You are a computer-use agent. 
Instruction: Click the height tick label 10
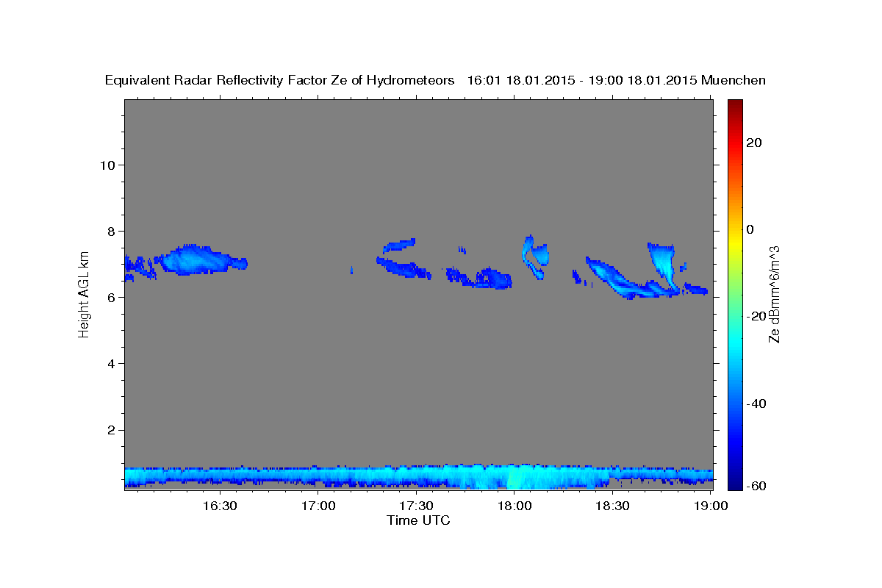(107, 165)
